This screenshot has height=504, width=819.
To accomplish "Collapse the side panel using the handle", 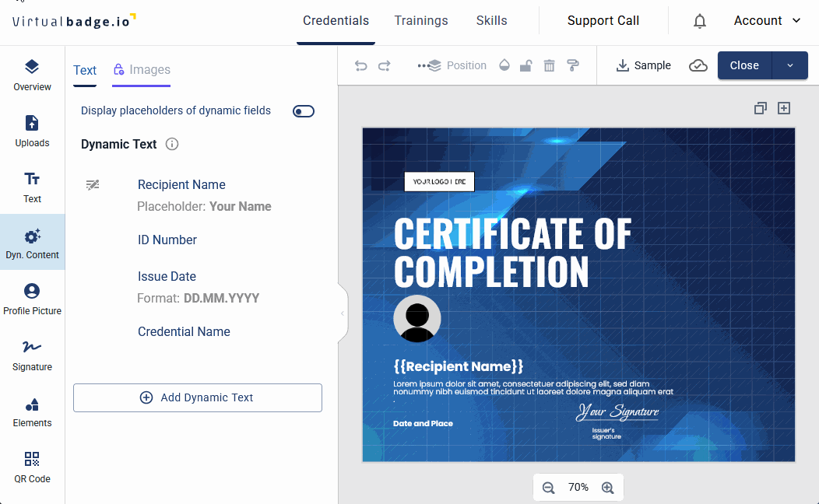I will (x=342, y=313).
